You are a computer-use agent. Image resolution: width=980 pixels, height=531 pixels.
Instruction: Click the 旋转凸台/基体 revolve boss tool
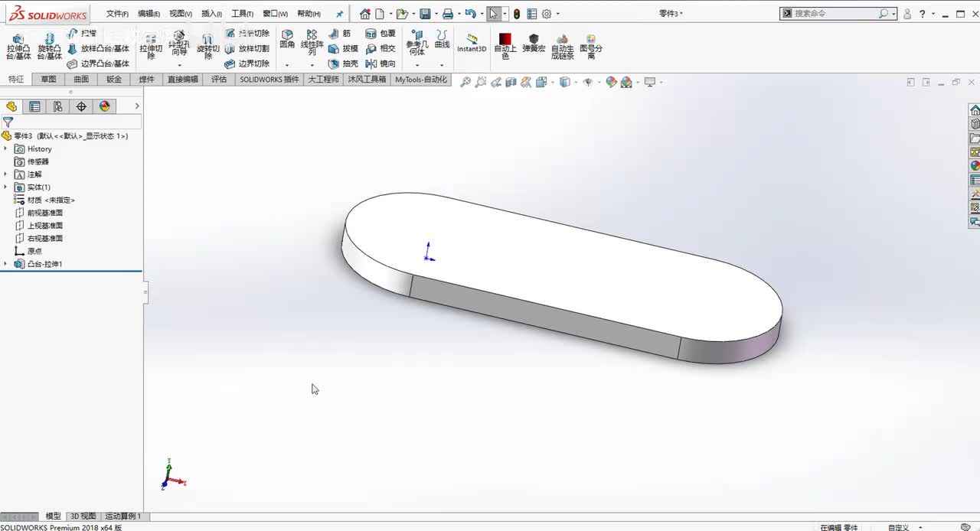click(x=49, y=46)
